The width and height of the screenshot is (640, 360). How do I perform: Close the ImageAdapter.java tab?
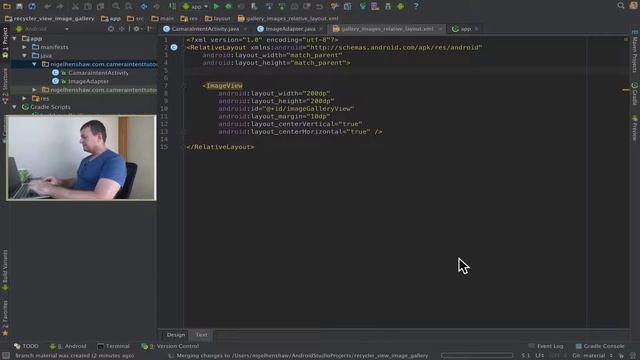(321, 29)
